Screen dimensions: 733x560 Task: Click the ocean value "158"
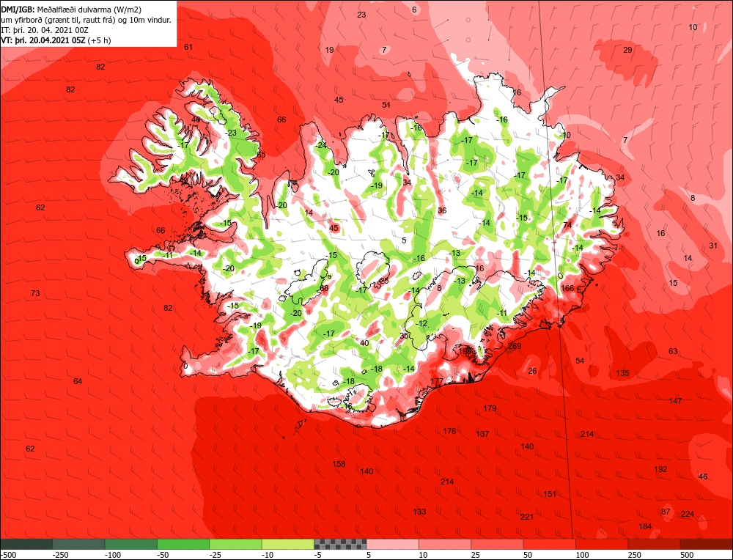(339, 464)
